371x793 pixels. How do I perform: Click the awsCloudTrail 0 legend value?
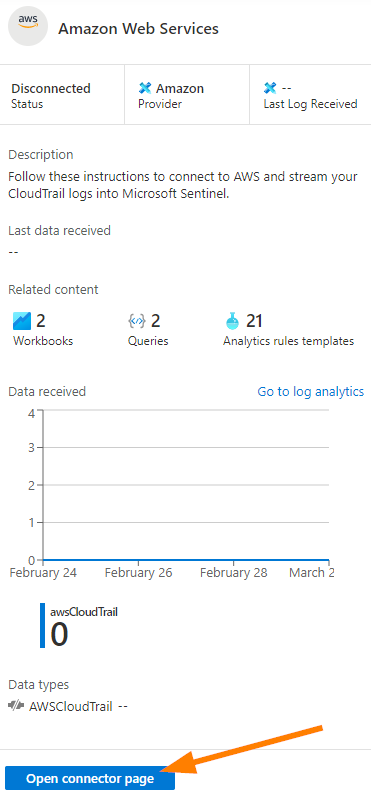click(59, 635)
